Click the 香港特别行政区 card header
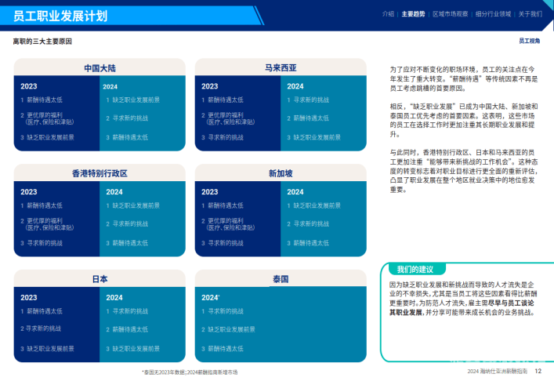The height and width of the screenshot is (392, 554). coord(100,173)
